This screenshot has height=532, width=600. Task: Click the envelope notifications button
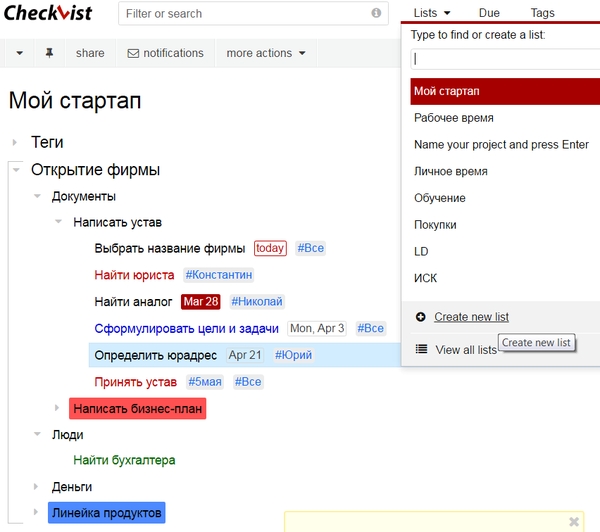(x=165, y=53)
